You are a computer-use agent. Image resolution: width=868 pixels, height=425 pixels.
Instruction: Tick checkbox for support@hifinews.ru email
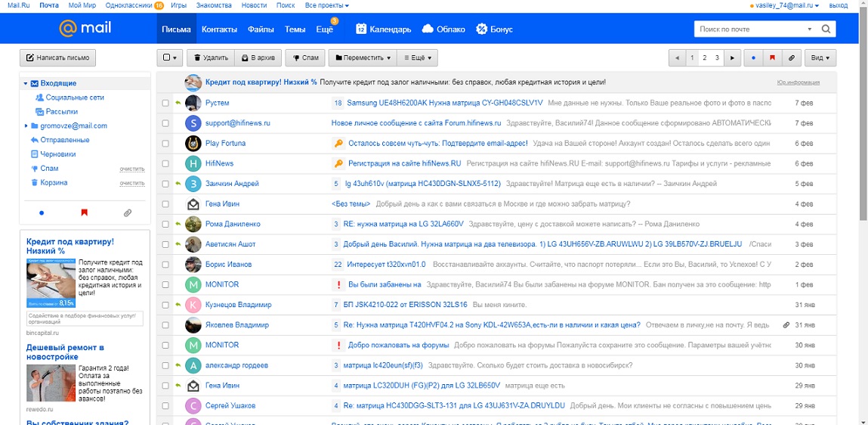pos(165,123)
